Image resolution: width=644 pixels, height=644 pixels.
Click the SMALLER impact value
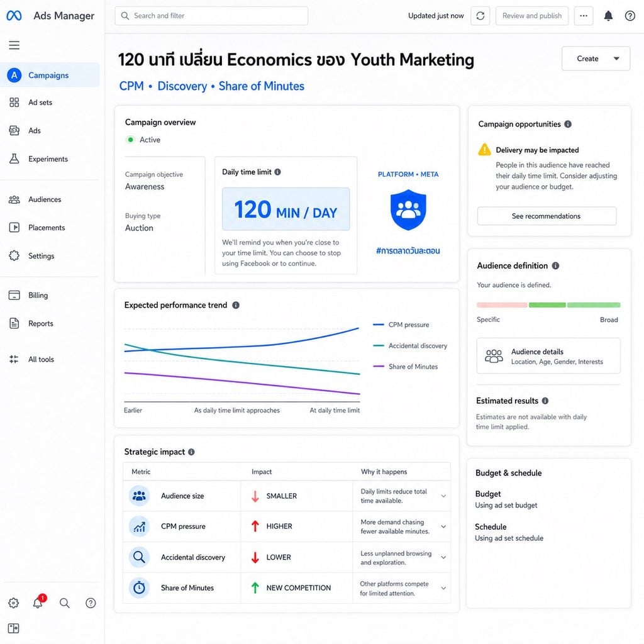(x=281, y=496)
